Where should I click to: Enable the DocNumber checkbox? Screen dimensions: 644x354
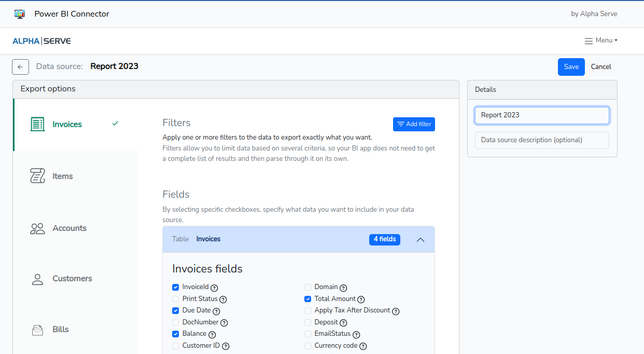[x=175, y=322]
